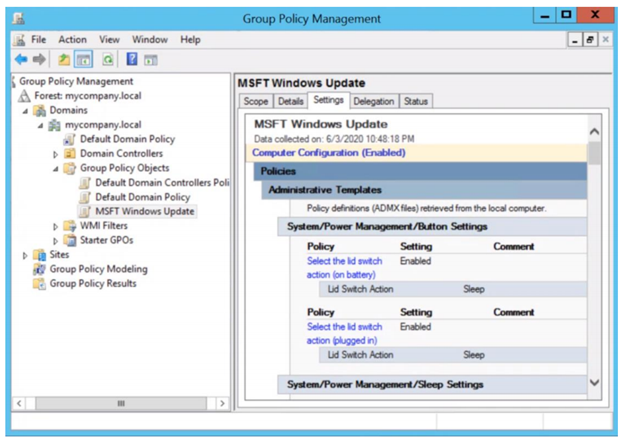Click the Group Policy Modeling icon

point(39,269)
